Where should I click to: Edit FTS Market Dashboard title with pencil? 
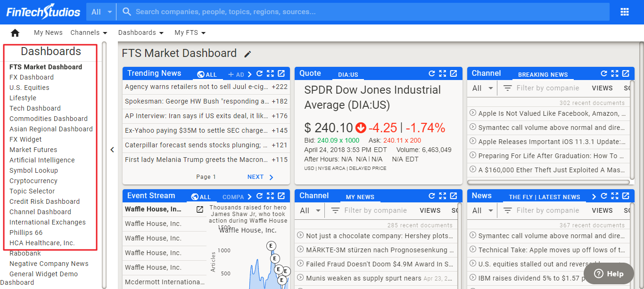[x=248, y=54]
